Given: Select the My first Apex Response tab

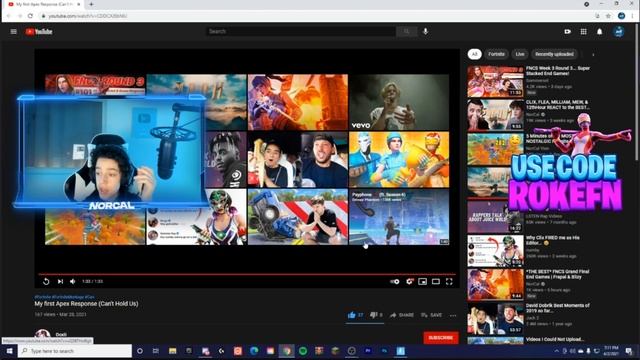Looking at the screenshot, I should (44, 4).
